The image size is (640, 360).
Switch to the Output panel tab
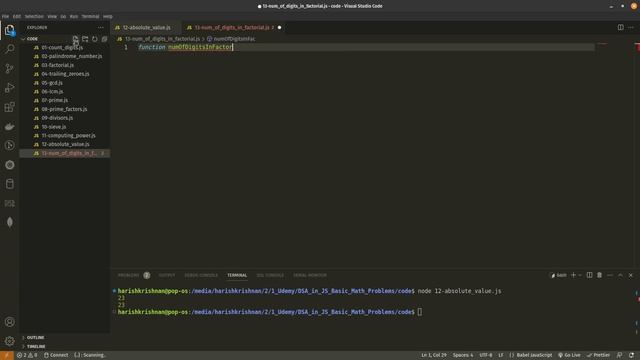[x=167, y=275]
